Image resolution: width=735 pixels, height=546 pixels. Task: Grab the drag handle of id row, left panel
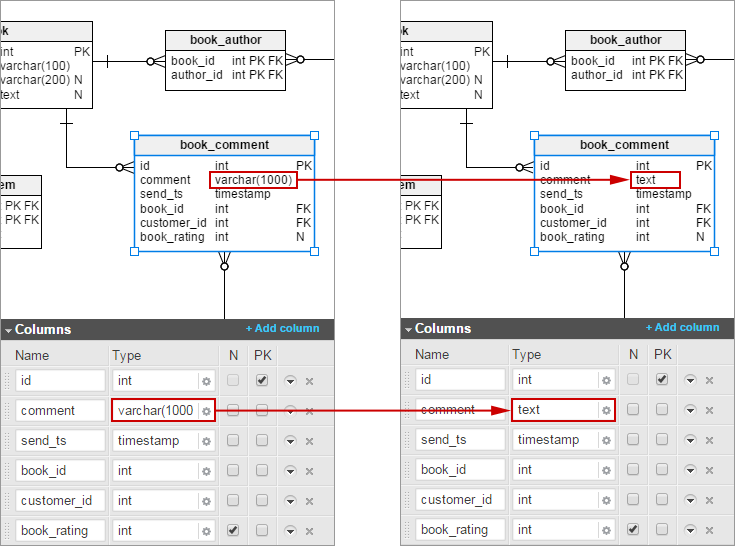coord(7,381)
